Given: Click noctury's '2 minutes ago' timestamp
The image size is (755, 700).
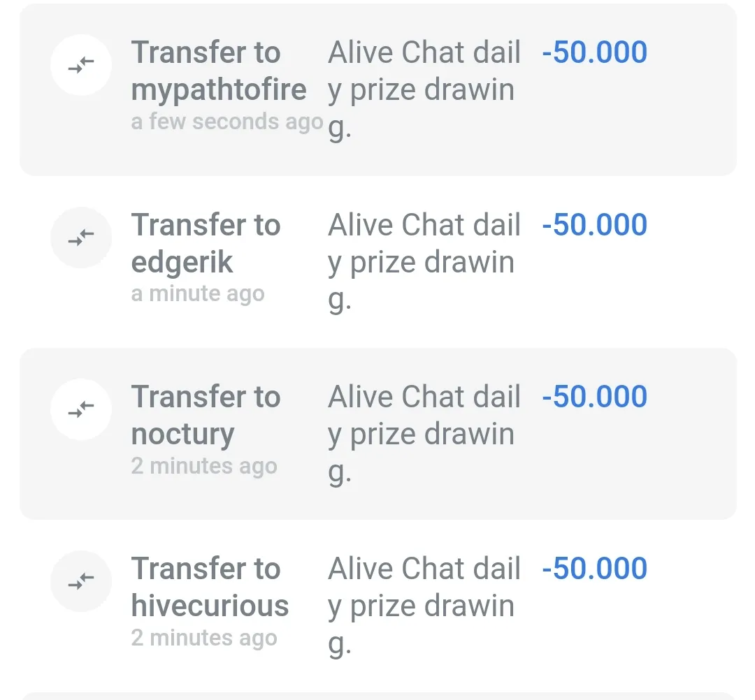Looking at the screenshot, I should (x=204, y=466).
